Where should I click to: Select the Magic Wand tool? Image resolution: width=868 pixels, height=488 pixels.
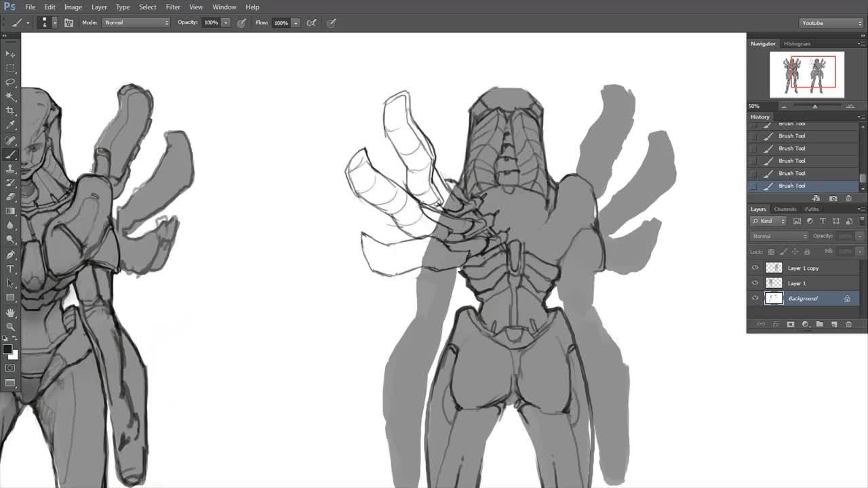tap(10, 96)
